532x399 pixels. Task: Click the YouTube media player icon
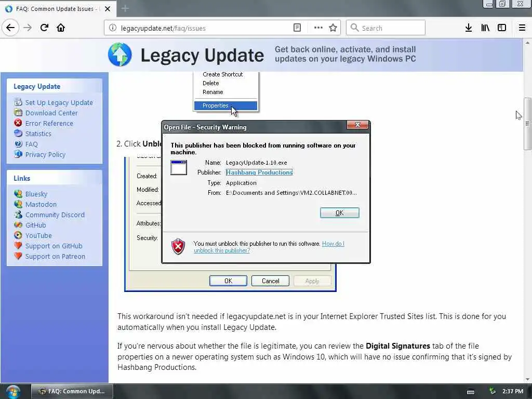tap(18, 235)
